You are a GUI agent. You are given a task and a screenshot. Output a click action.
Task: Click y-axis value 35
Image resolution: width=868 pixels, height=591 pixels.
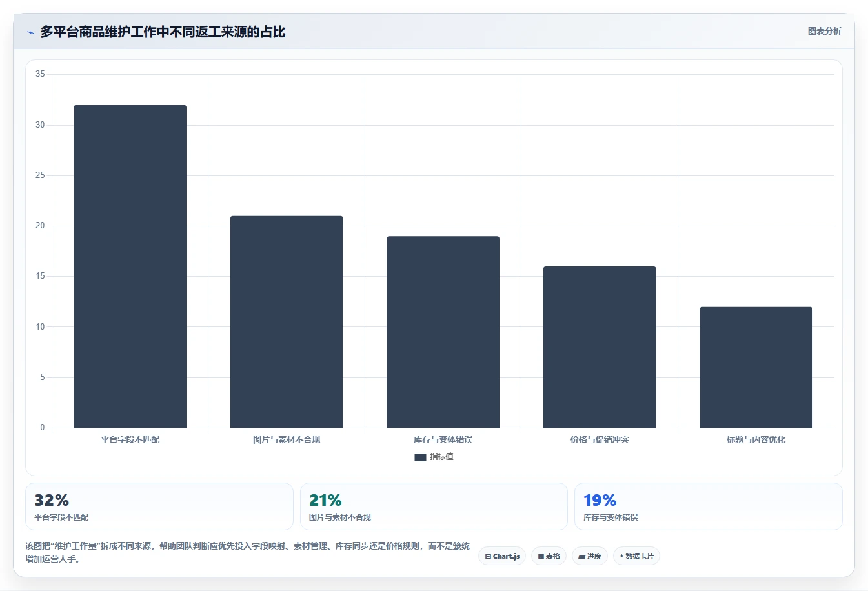pyautogui.click(x=40, y=74)
